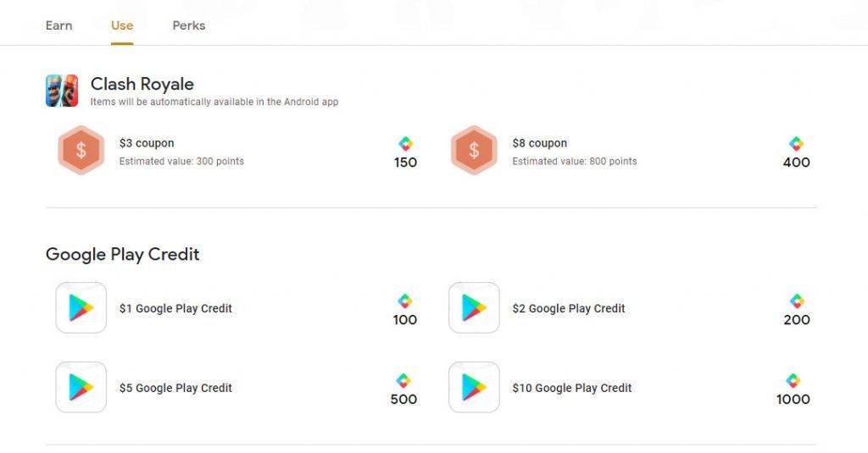Select the Use tab
868x453 pixels.
click(122, 25)
